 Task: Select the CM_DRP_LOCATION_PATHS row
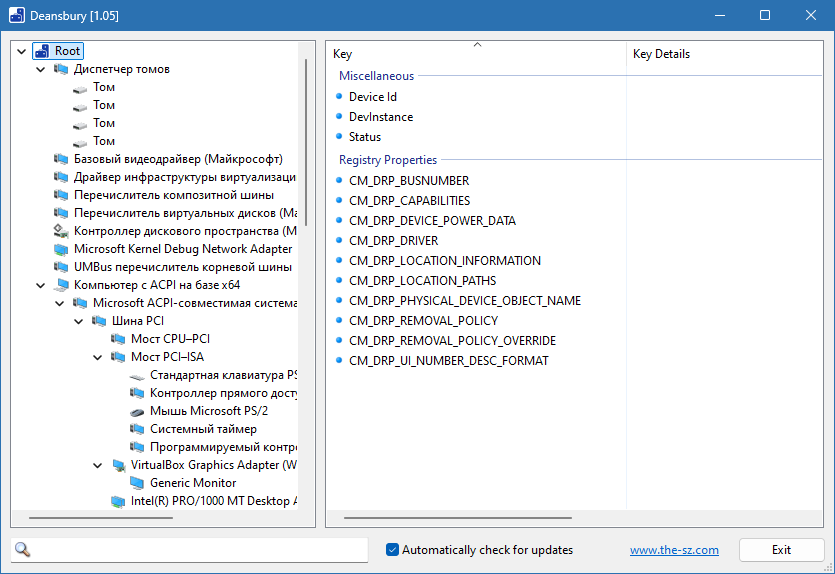(x=574, y=281)
